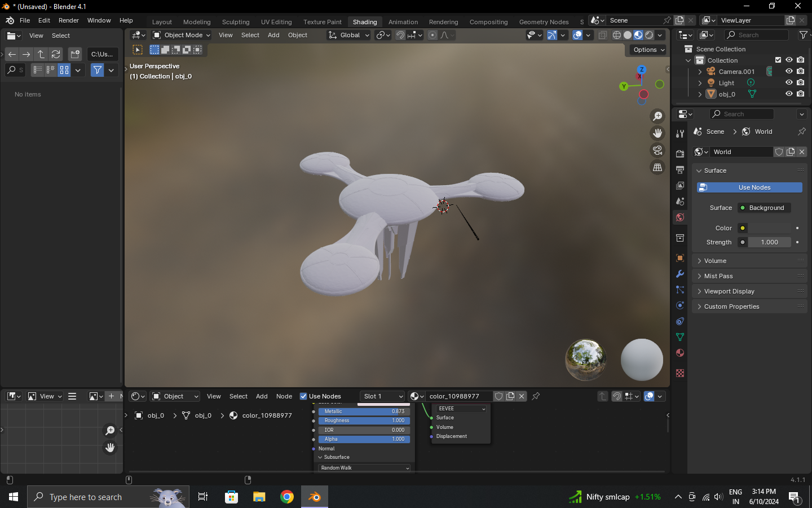Open the Scene properties tab icon

[x=680, y=202]
